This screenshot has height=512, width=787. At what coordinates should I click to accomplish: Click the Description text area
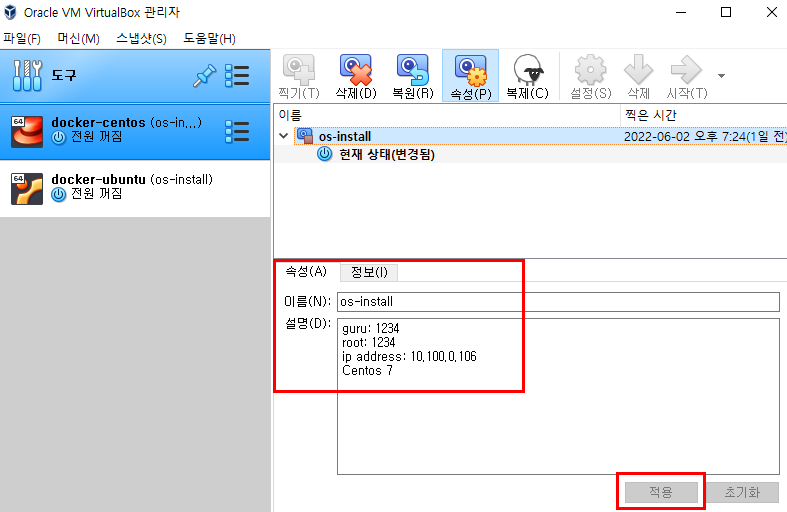(x=558, y=396)
